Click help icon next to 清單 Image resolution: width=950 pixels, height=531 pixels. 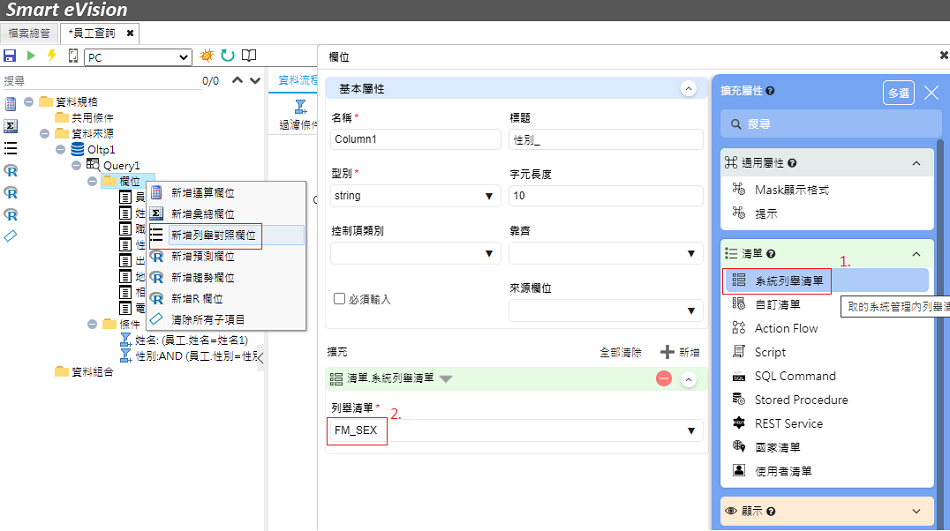[x=771, y=254]
